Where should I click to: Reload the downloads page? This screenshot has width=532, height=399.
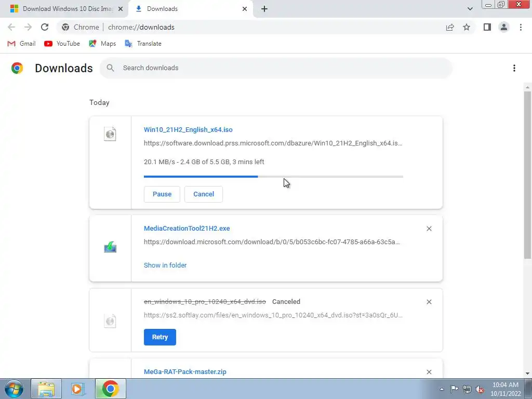coord(45,27)
